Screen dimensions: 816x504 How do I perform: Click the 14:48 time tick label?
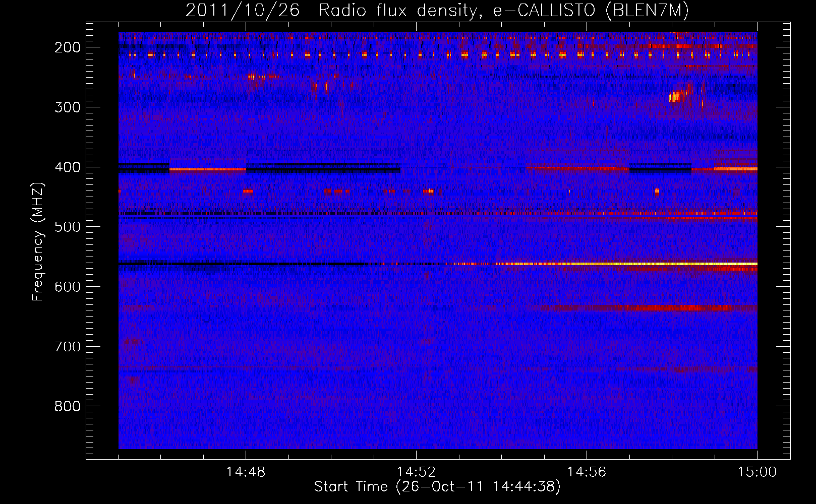pos(246,472)
